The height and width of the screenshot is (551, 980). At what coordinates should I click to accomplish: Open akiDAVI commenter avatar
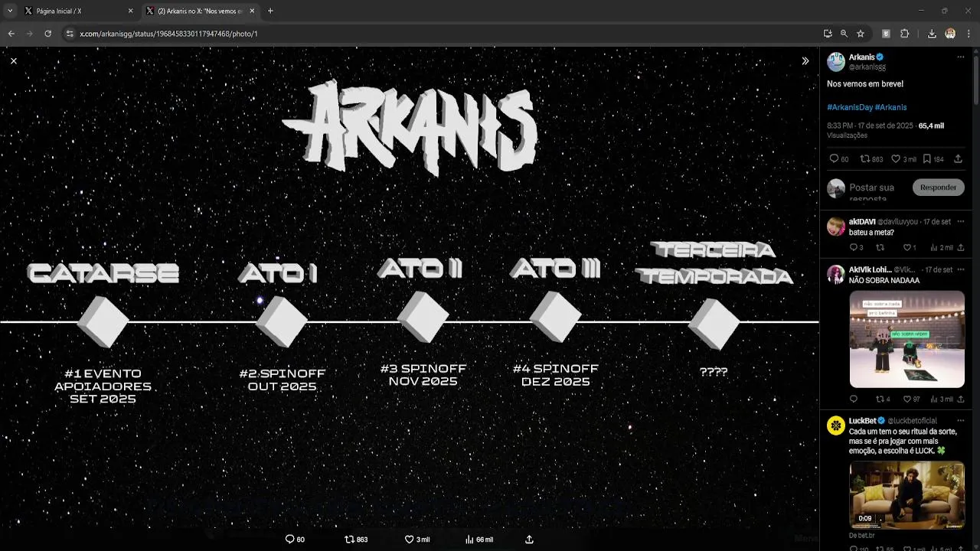click(836, 226)
